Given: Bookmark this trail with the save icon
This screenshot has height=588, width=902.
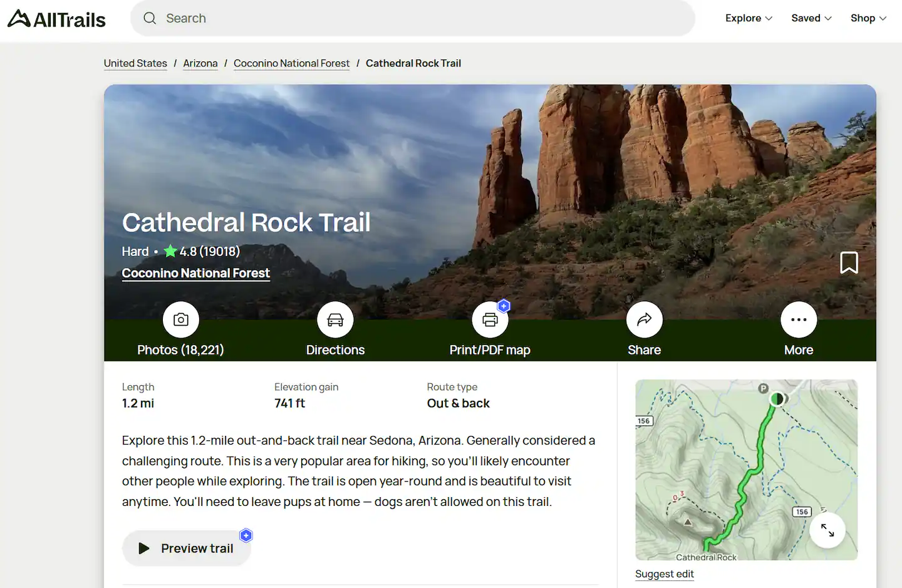Looking at the screenshot, I should coord(849,262).
